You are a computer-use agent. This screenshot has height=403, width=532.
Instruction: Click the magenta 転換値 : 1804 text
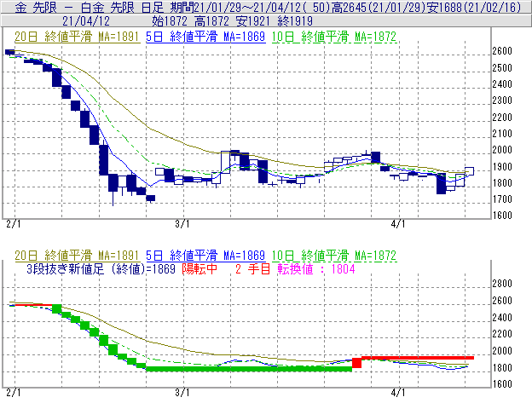coord(316,269)
